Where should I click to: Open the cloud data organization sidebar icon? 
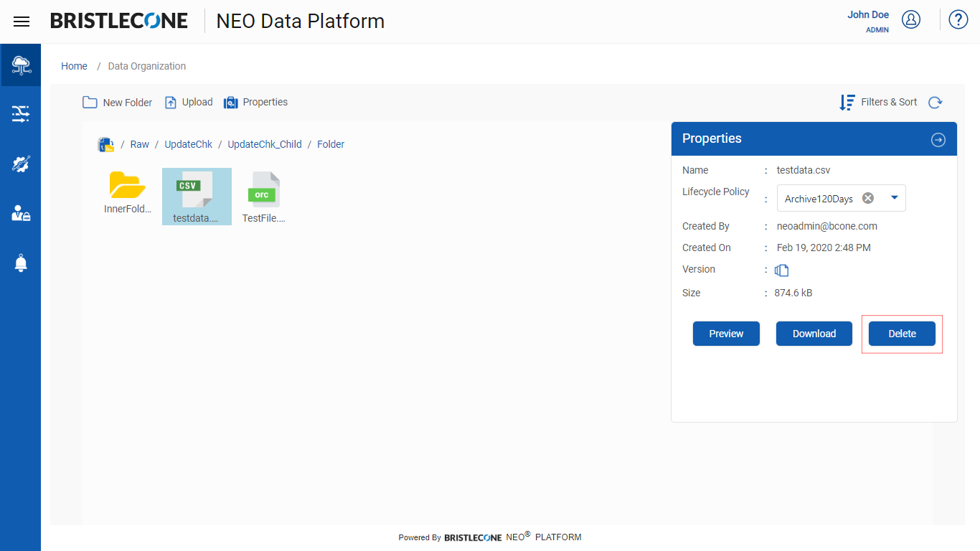21,65
